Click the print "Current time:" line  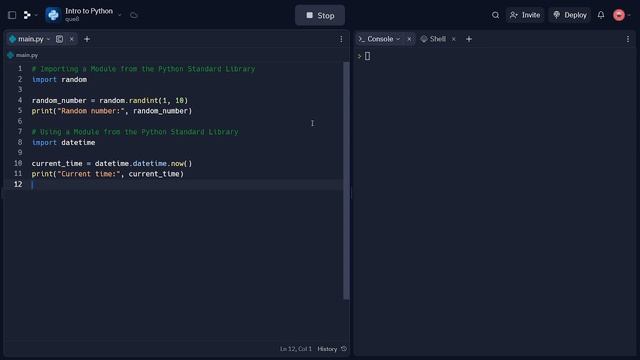click(108, 174)
